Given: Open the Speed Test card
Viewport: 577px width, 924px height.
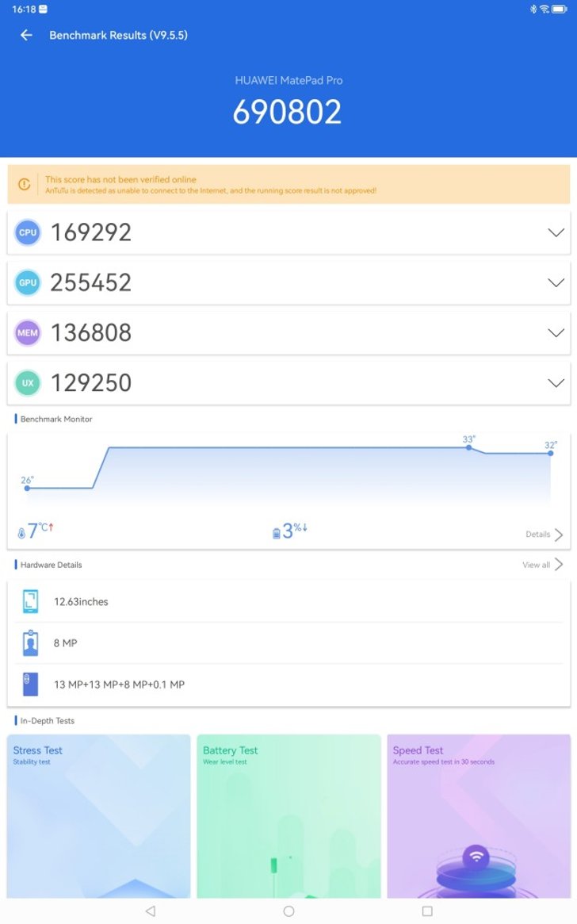Looking at the screenshot, I should pos(479,816).
